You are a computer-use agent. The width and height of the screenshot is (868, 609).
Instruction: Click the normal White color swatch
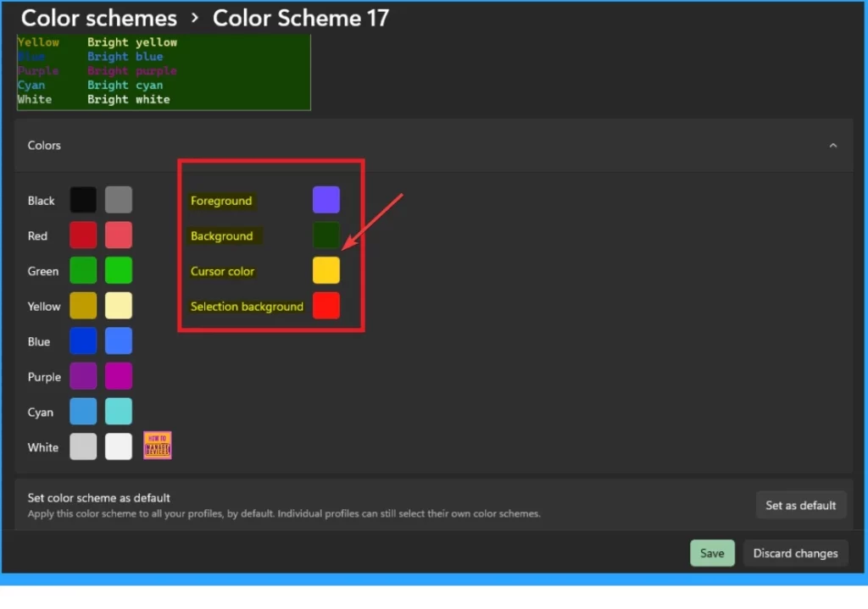point(83,447)
